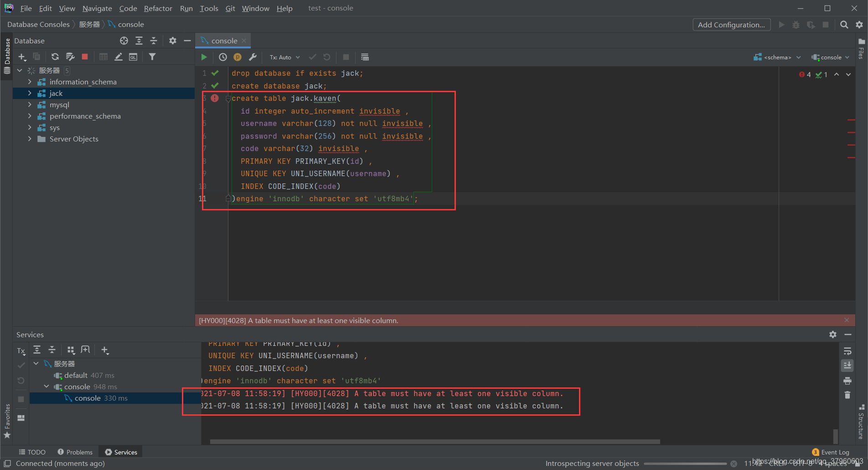Collapse console 948 ms node in Services

pos(46,386)
